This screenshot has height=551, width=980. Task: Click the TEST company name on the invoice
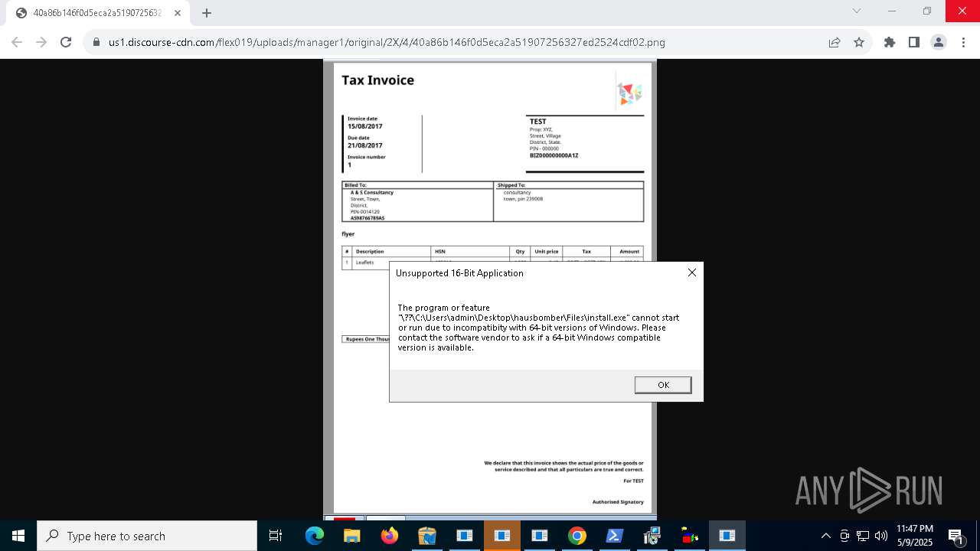coord(538,122)
